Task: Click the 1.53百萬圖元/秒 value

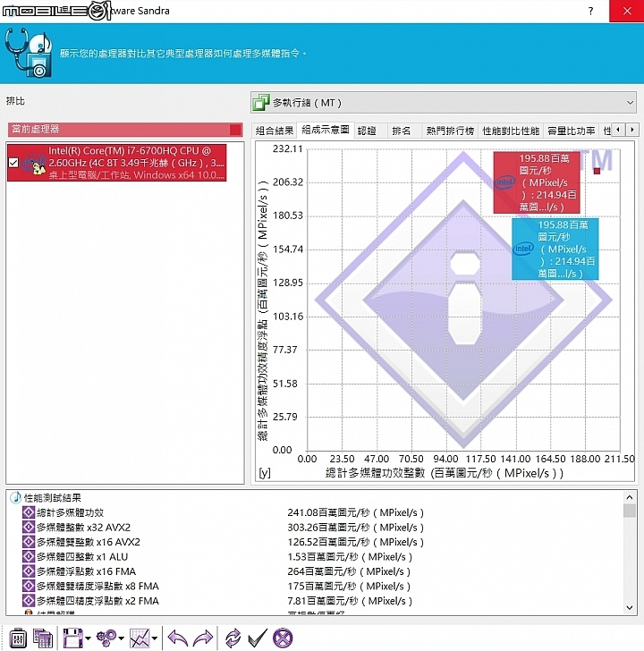Action: tap(350, 556)
